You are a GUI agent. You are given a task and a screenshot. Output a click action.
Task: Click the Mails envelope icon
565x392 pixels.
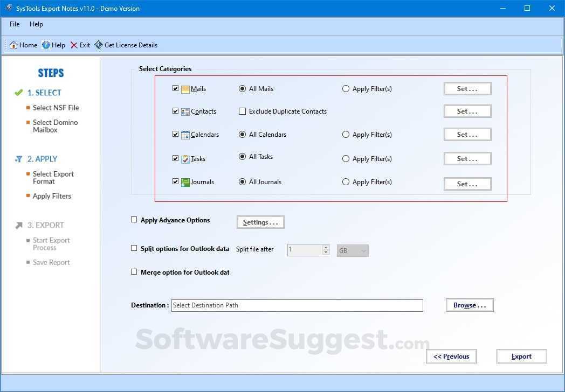click(185, 88)
